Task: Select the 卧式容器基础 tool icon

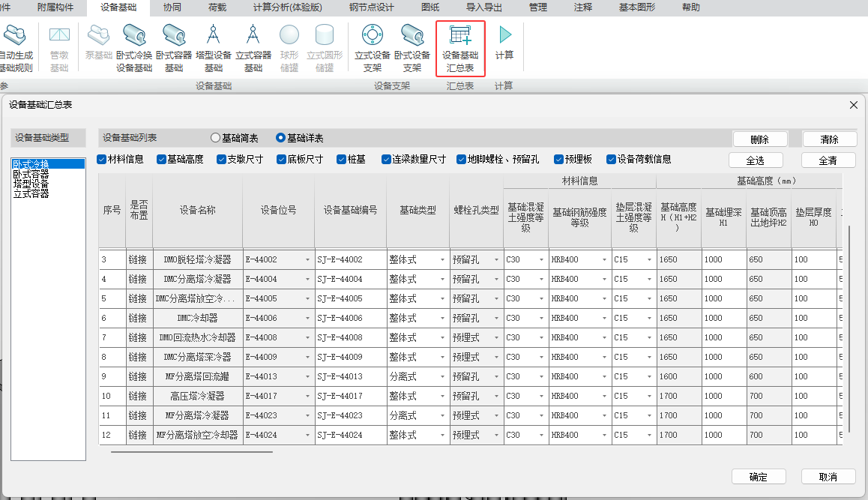Action: 174,36
